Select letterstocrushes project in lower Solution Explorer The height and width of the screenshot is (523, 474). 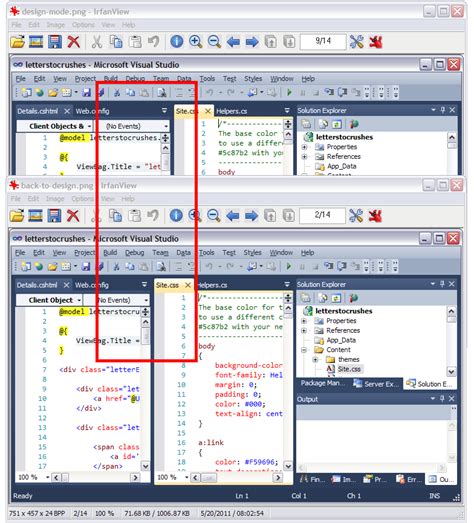click(x=344, y=311)
